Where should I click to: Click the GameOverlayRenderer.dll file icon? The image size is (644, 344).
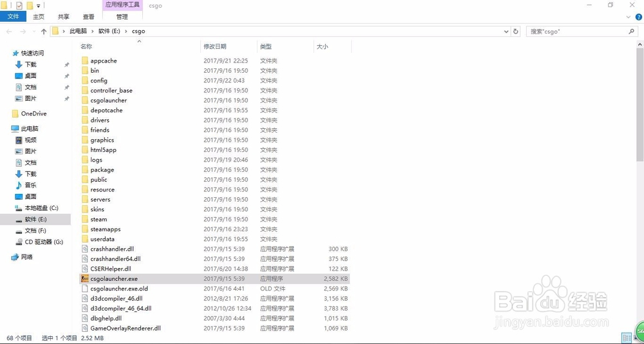tap(84, 328)
